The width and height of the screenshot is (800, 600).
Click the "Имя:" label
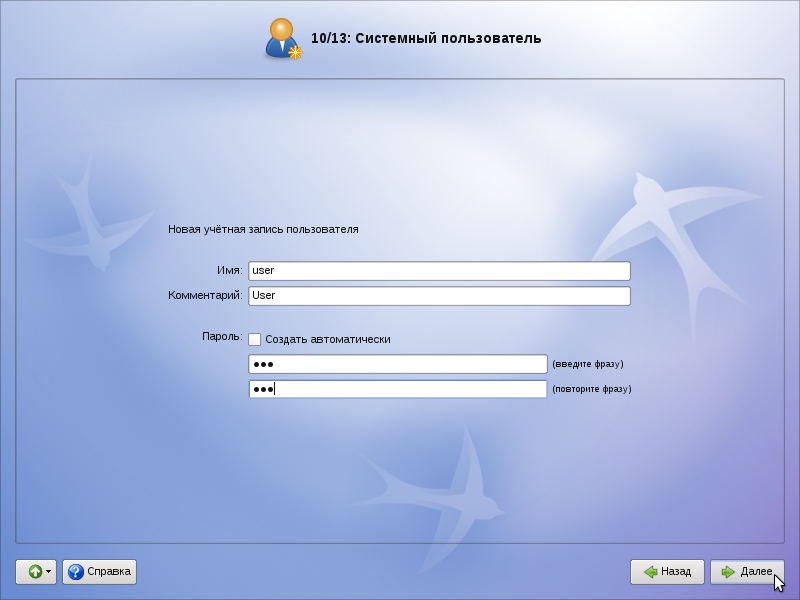(229, 270)
